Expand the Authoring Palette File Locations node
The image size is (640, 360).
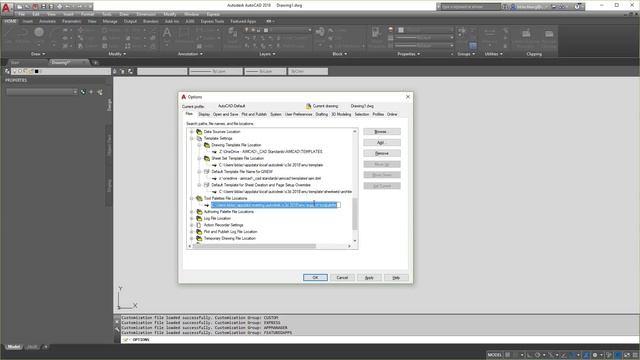pyautogui.click(x=191, y=212)
